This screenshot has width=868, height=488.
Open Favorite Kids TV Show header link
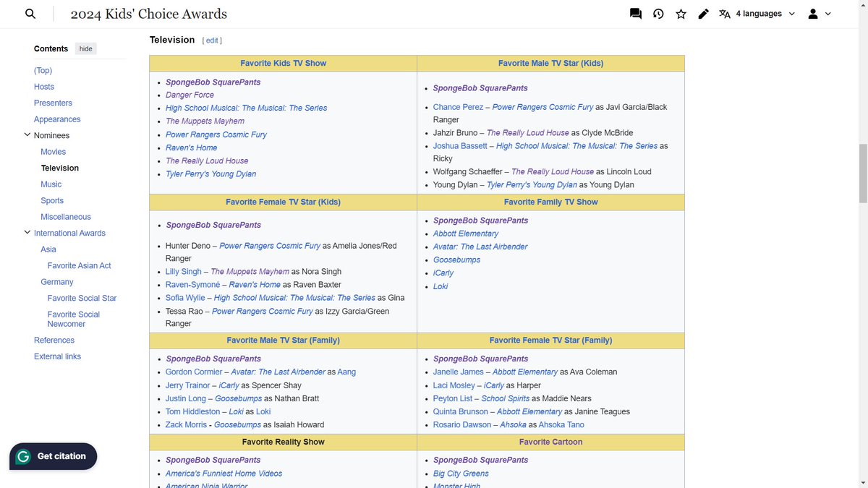click(x=284, y=63)
